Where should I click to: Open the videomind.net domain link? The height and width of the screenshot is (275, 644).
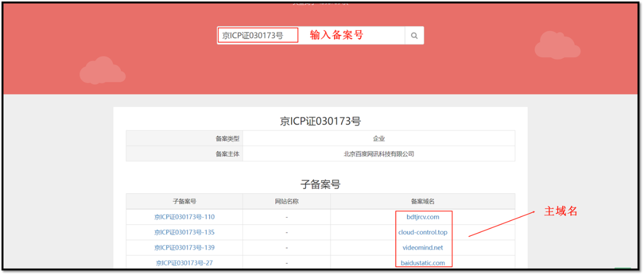pyautogui.click(x=423, y=247)
